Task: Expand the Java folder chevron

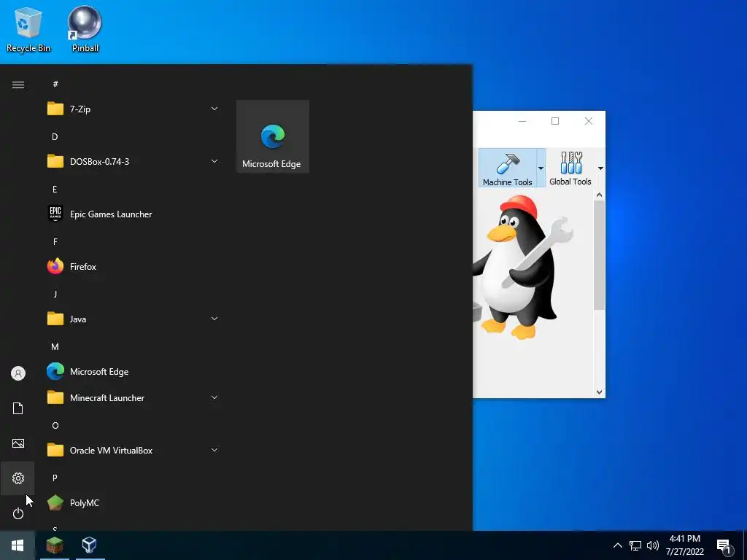Action: pyautogui.click(x=214, y=319)
